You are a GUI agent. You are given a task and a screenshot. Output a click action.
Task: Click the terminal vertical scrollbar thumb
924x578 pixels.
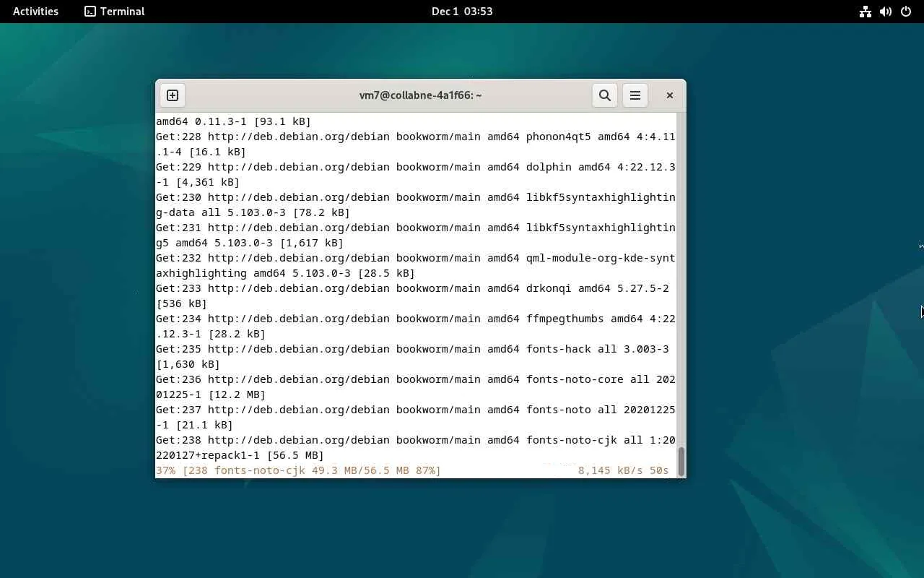(681, 461)
